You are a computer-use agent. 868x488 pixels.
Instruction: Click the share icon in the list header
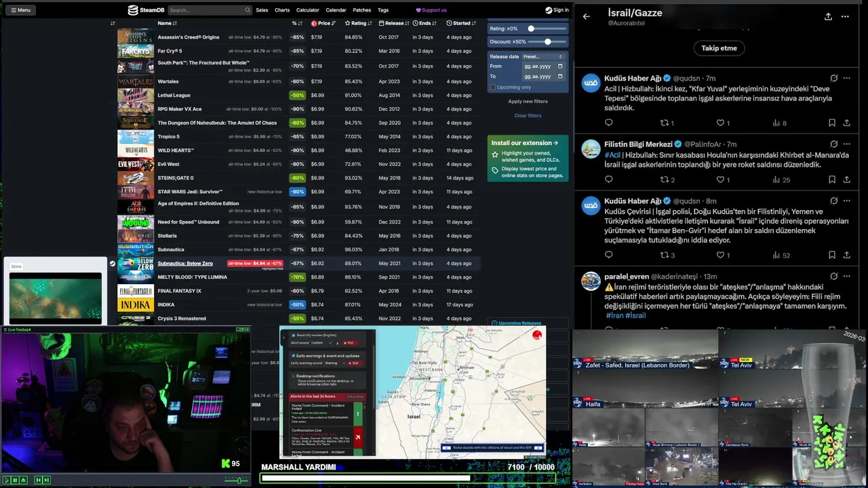pyautogui.click(x=828, y=17)
